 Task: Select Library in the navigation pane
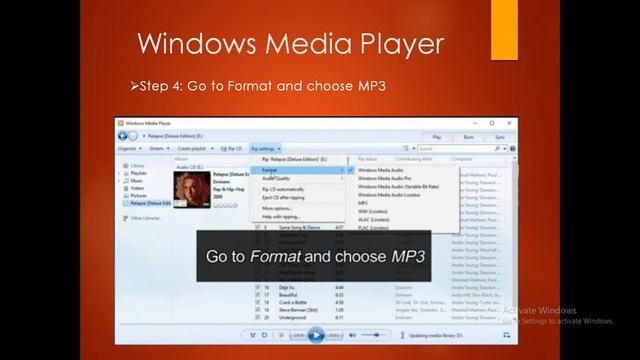134,166
